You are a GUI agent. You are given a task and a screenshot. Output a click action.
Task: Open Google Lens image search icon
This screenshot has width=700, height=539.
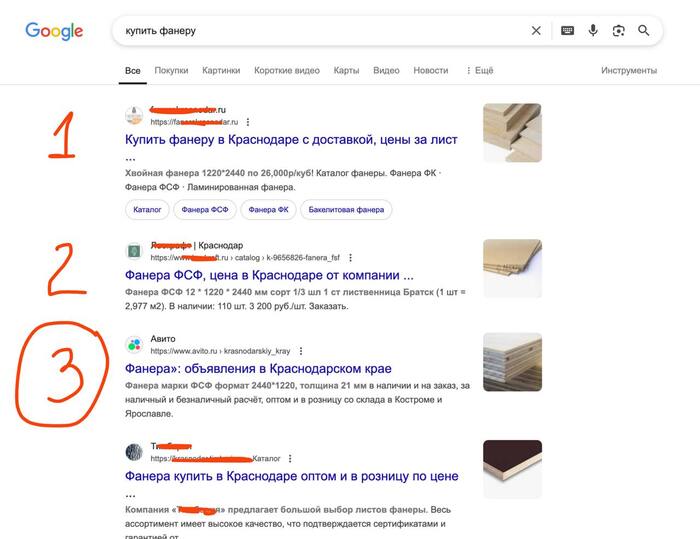coord(619,31)
